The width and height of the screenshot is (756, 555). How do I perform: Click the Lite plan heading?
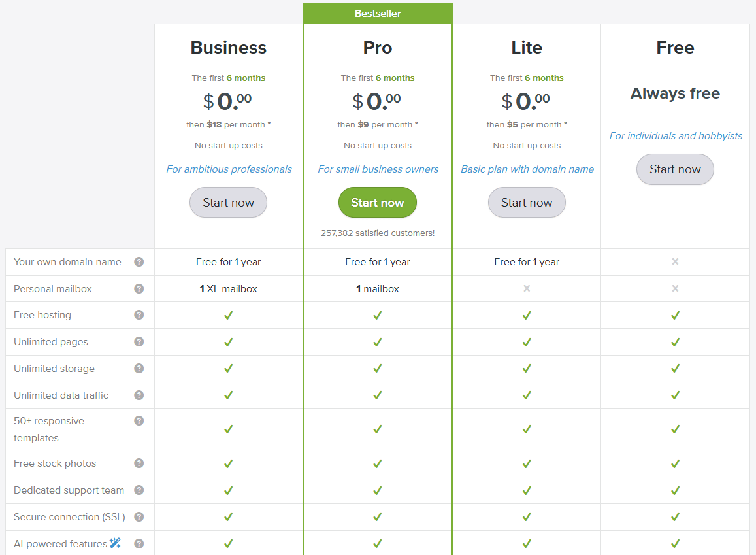click(527, 48)
